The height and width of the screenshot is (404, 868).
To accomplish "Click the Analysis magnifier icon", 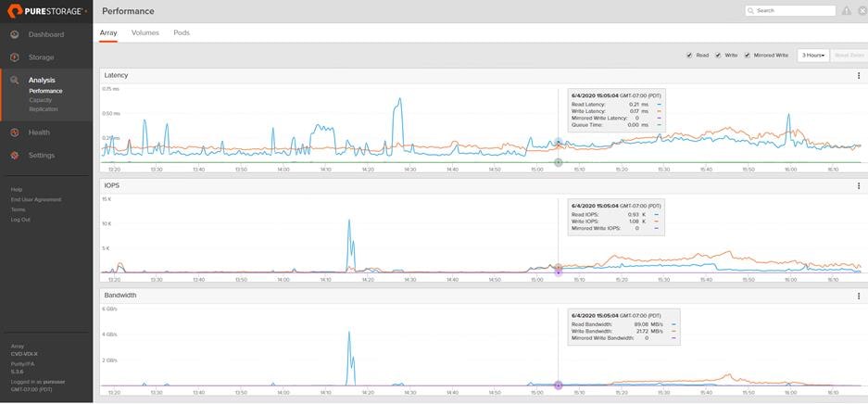I will pyautogui.click(x=15, y=81).
